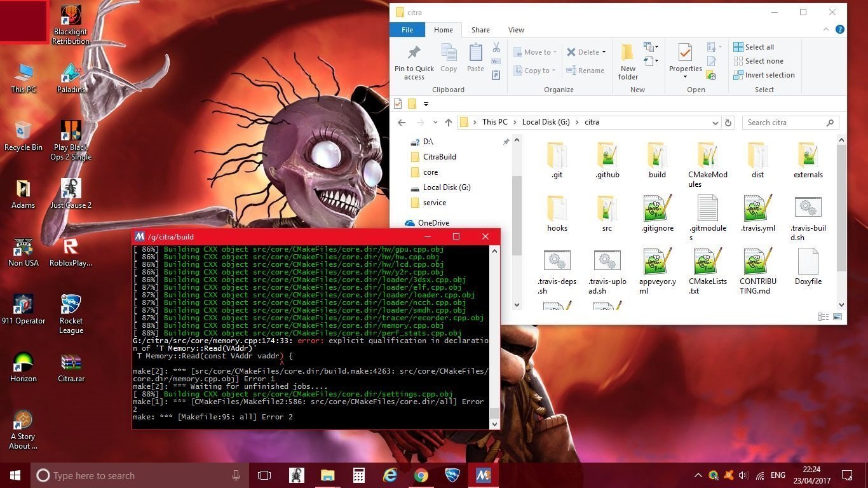Open the dist folder
The height and width of the screenshot is (488, 868).
pos(757,160)
